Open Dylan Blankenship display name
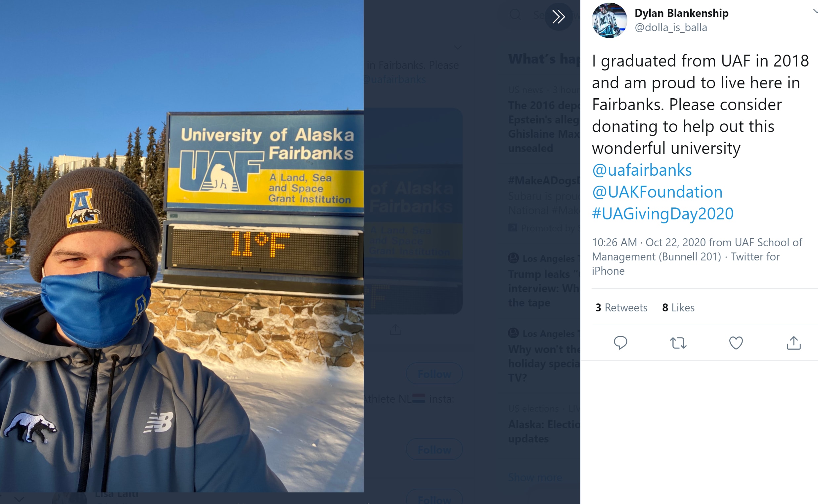Image resolution: width=818 pixels, height=504 pixels. (681, 13)
